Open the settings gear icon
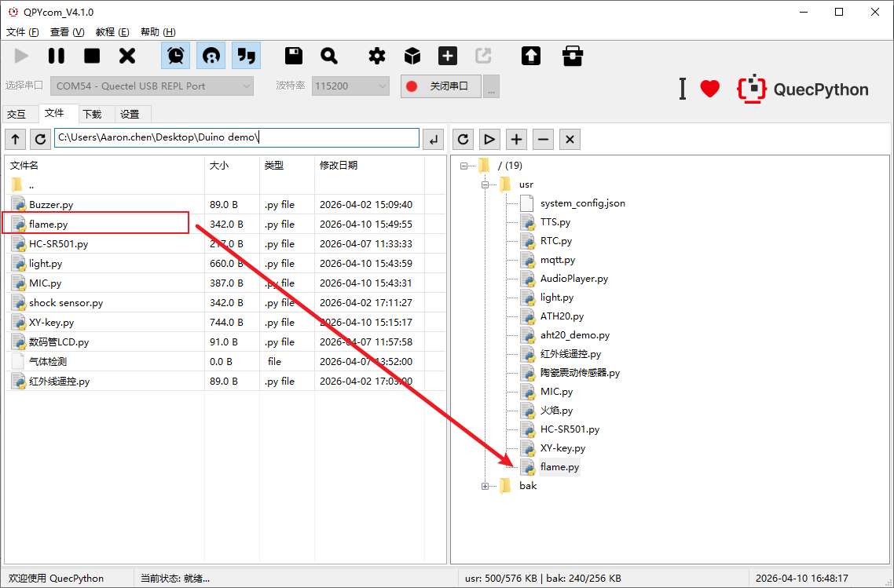The height and width of the screenshot is (588, 894). 377,56
